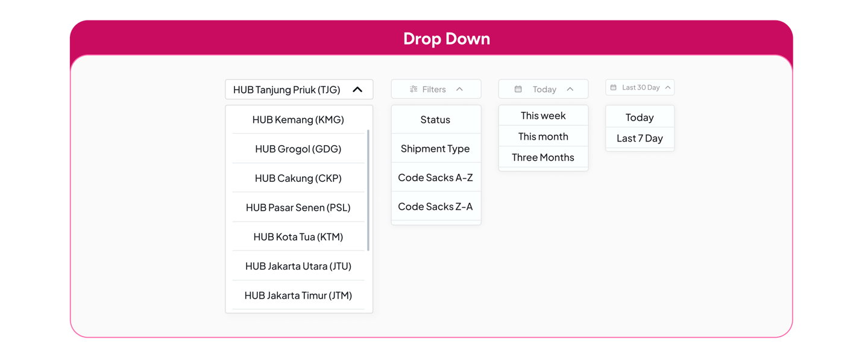Select This week range
The width and height of the screenshot is (868, 357).
543,116
